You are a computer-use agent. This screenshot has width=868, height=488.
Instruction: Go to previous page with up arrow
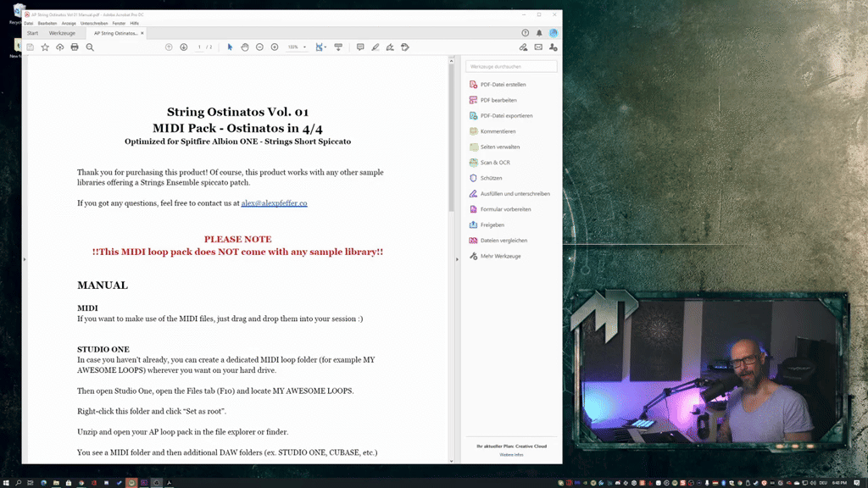169,47
